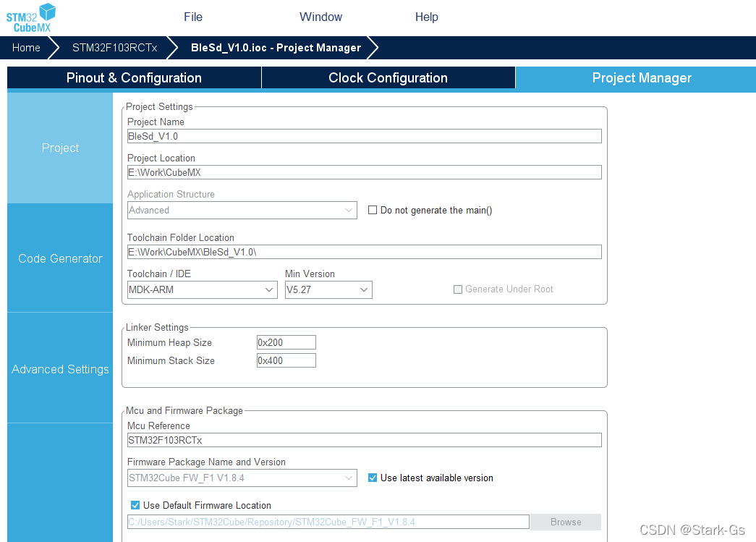Click the firmware repository path field
The height and width of the screenshot is (542, 756).
[328, 522]
